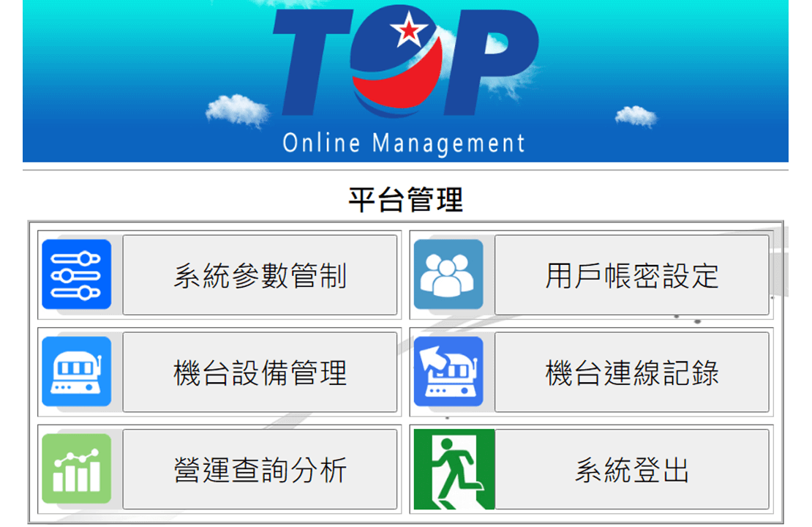Viewport: 812px width, 527px height.
Task: Click the group users icon
Action: point(448,274)
